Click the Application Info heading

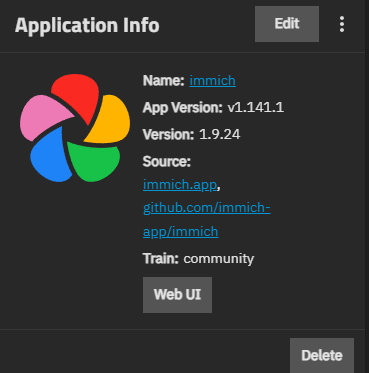tap(87, 25)
